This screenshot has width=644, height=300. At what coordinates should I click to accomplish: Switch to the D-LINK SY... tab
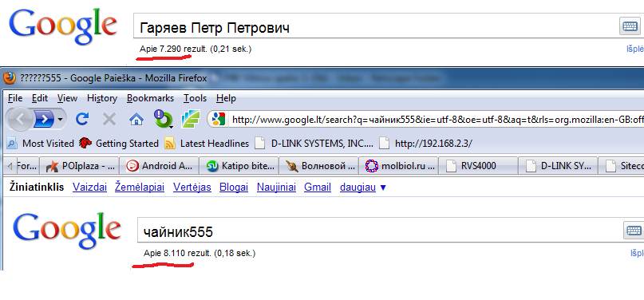coord(557,166)
